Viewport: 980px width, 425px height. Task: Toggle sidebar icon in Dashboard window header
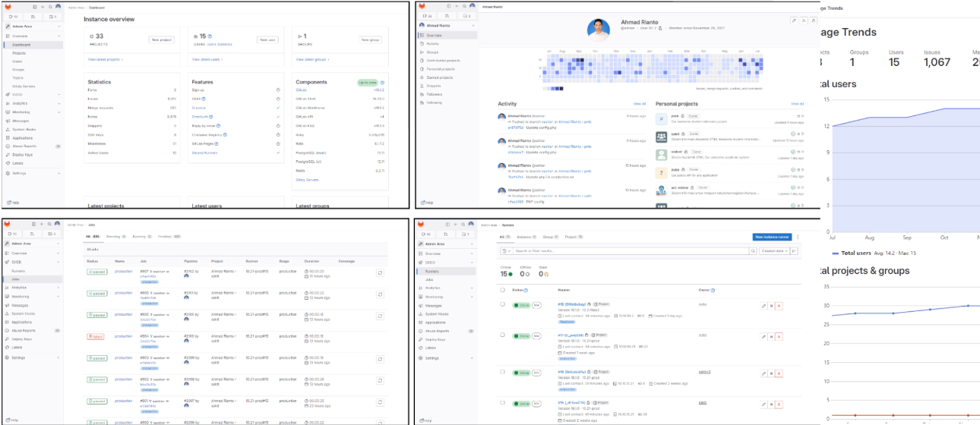(35, 7)
